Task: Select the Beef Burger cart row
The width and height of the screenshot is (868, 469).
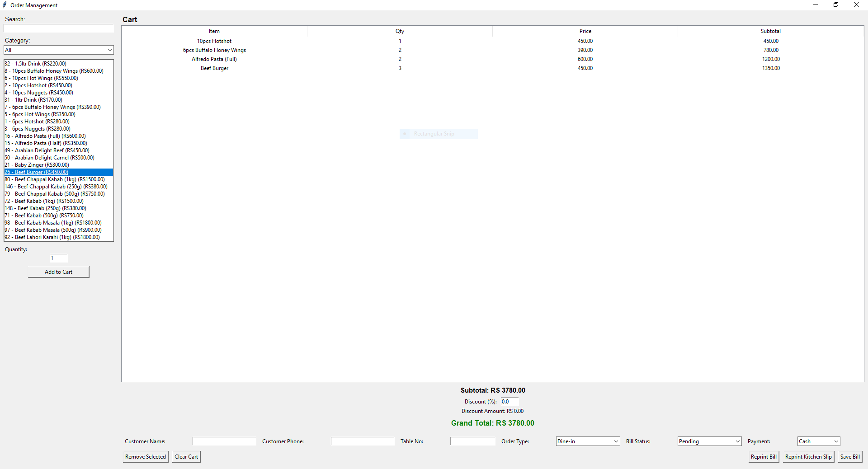Action: [493, 68]
